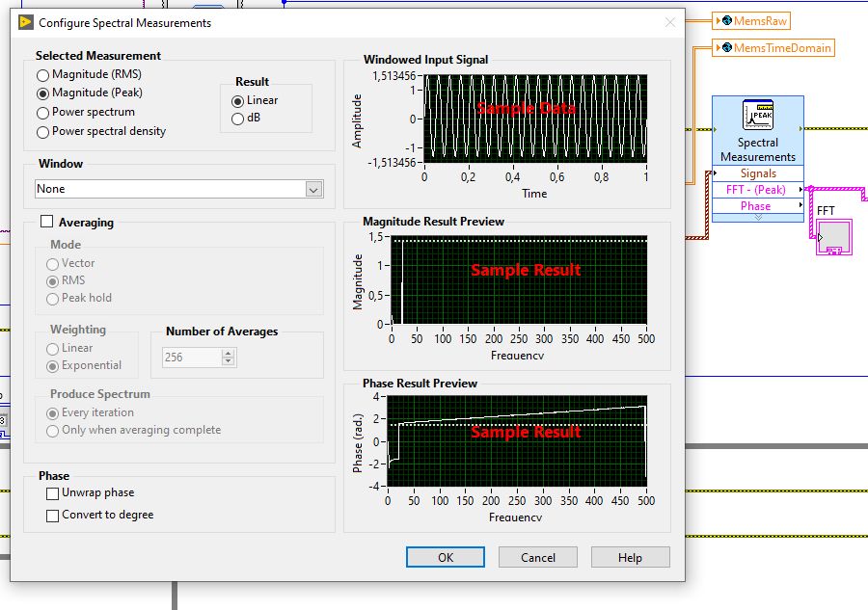Screen dimensions: 868x610
Task: Click the LabVIEW icon in title bar
Action: (x=25, y=23)
